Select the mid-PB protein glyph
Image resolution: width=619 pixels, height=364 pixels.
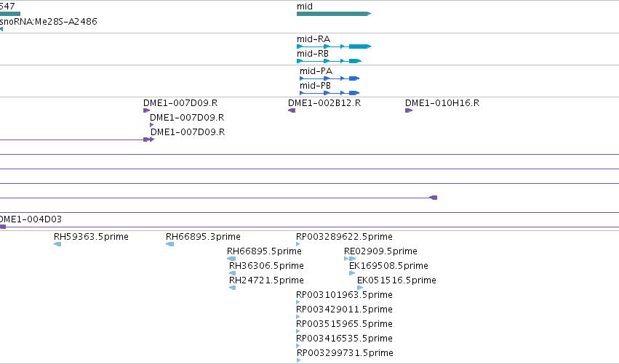point(330,93)
